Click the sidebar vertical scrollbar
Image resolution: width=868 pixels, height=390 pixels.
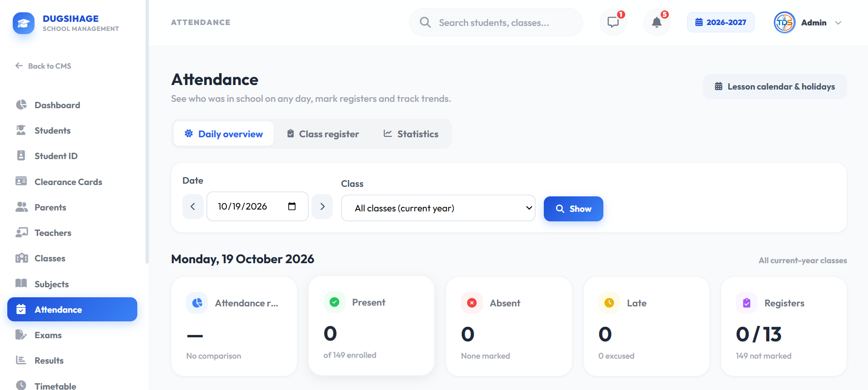[x=147, y=132]
